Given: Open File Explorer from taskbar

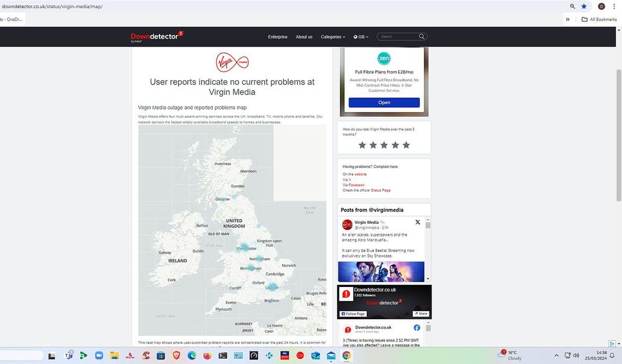Looking at the screenshot, I should click(114, 356).
